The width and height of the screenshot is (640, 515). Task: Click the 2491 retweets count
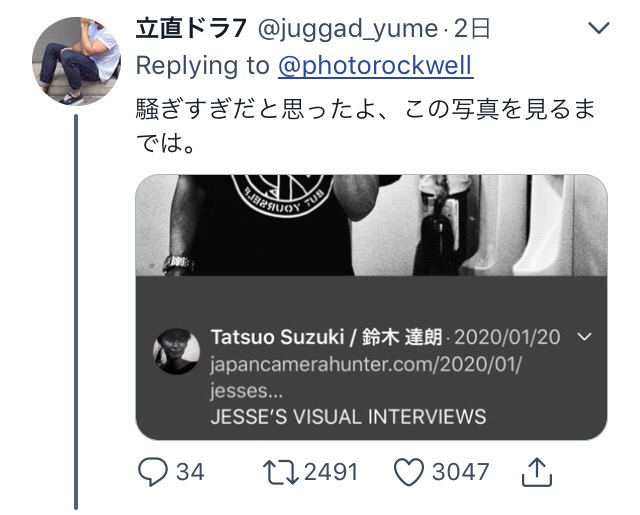[x=331, y=472]
